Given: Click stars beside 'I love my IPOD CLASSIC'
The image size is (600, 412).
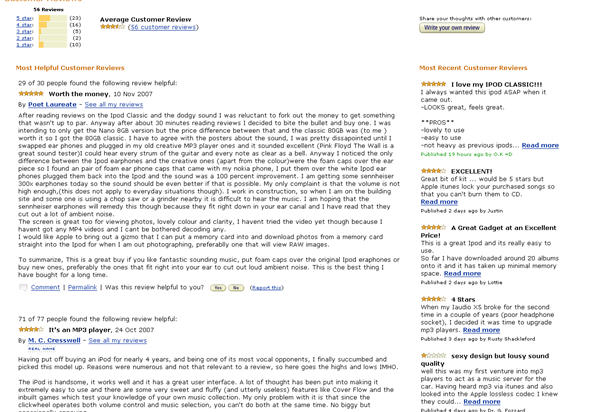Looking at the screenshot, I should pyautogui.click(x=432, y=84).
